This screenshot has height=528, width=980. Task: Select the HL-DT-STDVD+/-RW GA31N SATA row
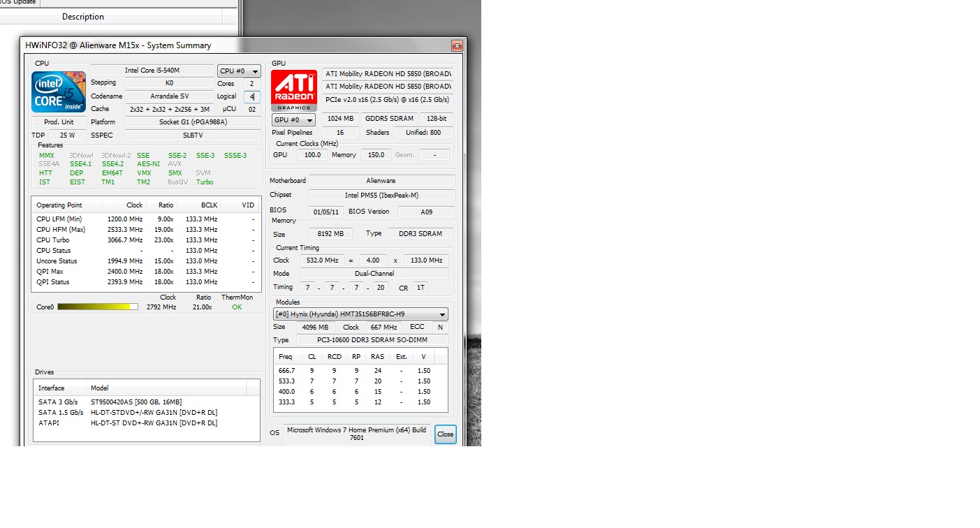[147, 413]
